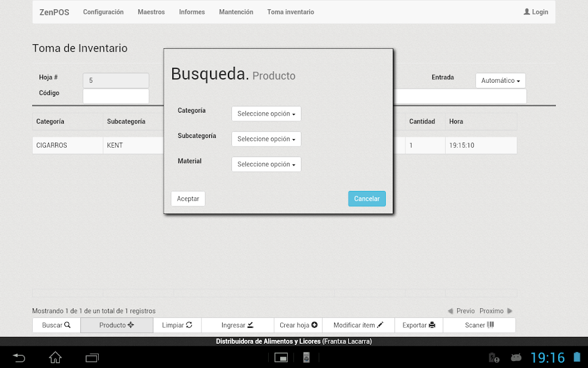Click the Subcategoría column header
Image resolution: width=588 pixels, height=368 pixels.
(x=133, y=121)
